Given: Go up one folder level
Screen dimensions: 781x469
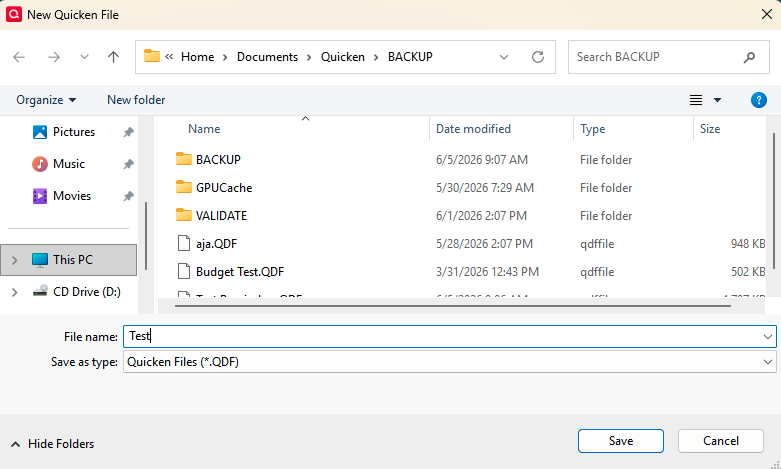Looking at the screenshot, I should click(x=114, y=57).
